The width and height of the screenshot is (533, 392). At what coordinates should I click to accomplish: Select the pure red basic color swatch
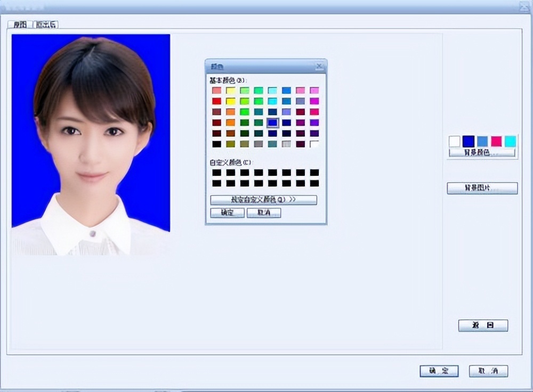216,101
